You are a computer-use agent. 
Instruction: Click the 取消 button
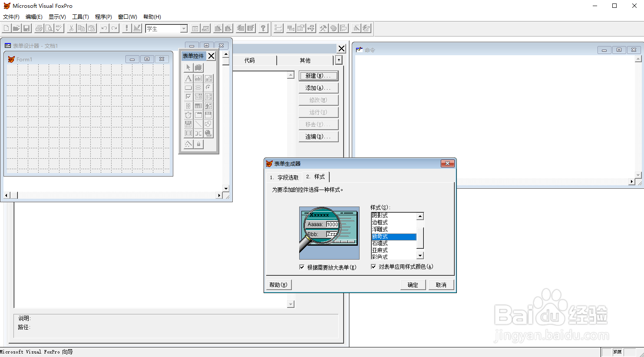pos(441,285)
